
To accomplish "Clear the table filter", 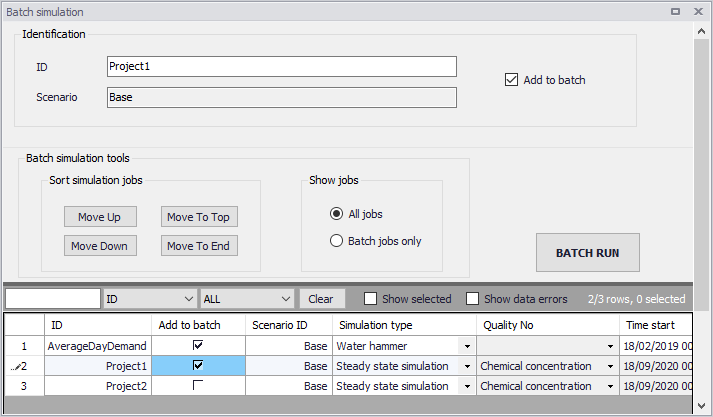I will click(x=322, y=299).
